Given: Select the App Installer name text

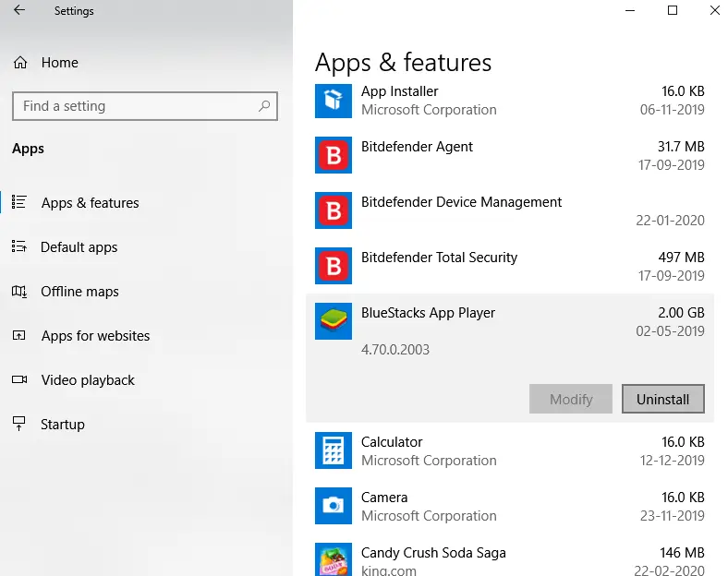Looking at the screenshot, I should (400, 91).
